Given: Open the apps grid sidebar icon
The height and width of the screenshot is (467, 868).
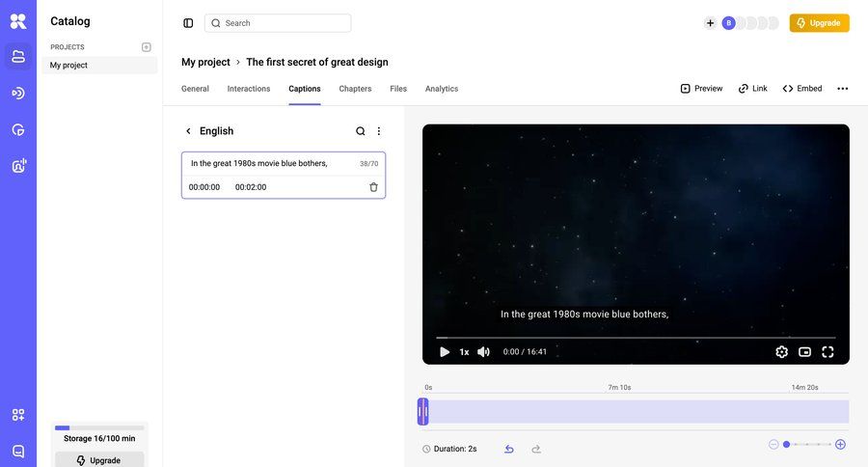Looking at the screenshot, I should pyautogui.click(x=18, y=415).
